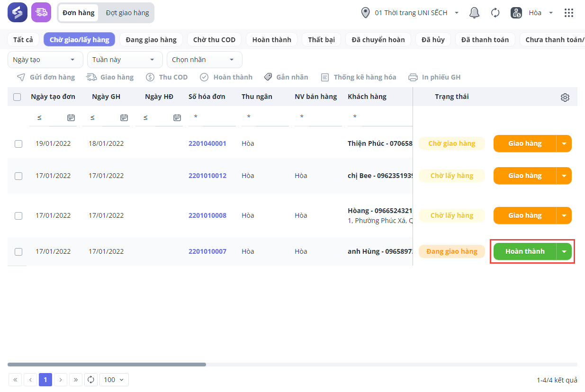Viewport: 585px width, 392px height.
Task: Open the Đợt giao hàng tab
Action: (x=127, y=13)
